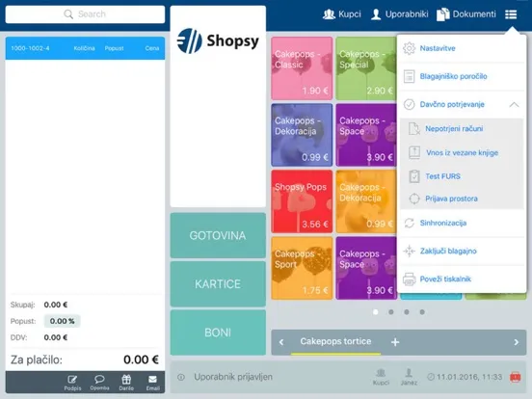Add blue Cakepops - Dekoracija 0.99 € tile

[302, 135]
